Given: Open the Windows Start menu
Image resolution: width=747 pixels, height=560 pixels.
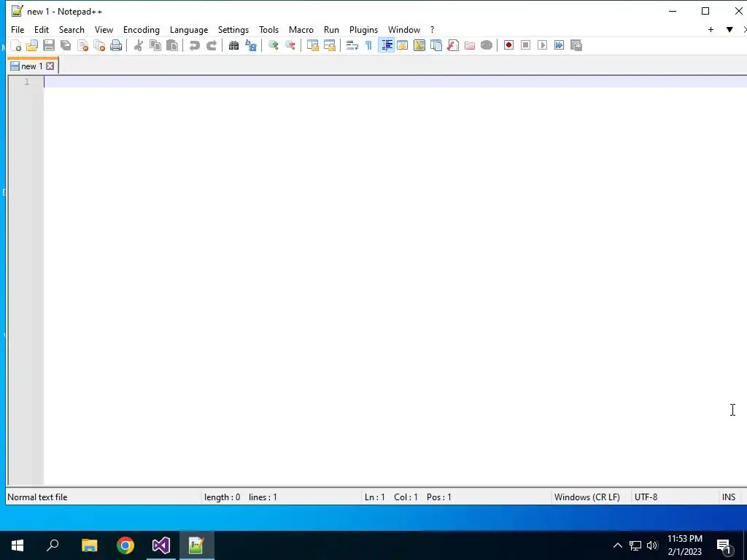Looking at the screenshot, I should click(18, 545).
